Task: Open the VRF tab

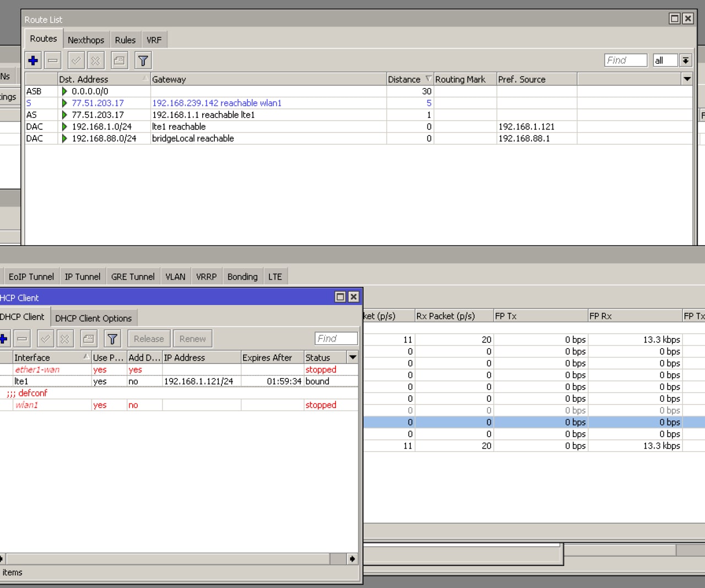Action: pos(154,40)
